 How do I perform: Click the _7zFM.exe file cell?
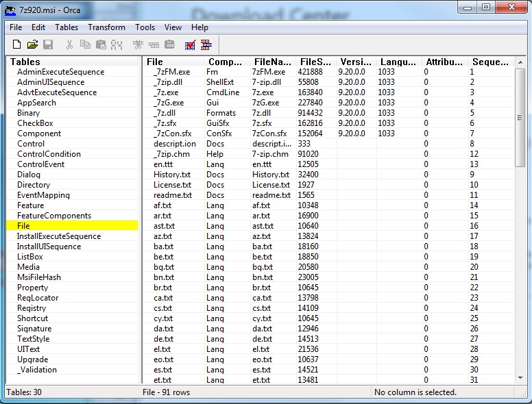click(x=171, y=72)
